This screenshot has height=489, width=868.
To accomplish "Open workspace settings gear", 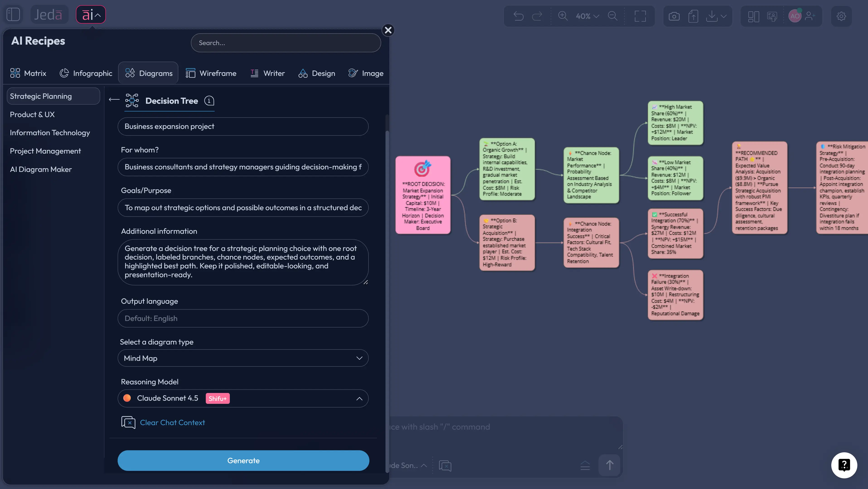I will (841, 16).
